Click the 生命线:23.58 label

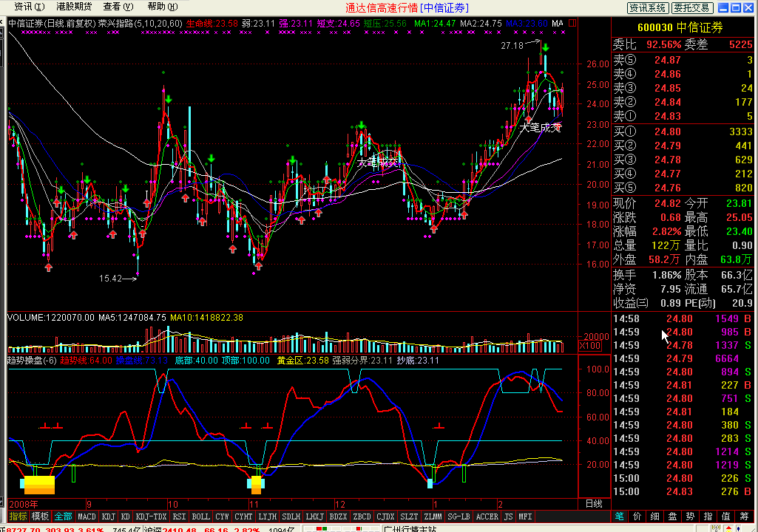(212, 23)
